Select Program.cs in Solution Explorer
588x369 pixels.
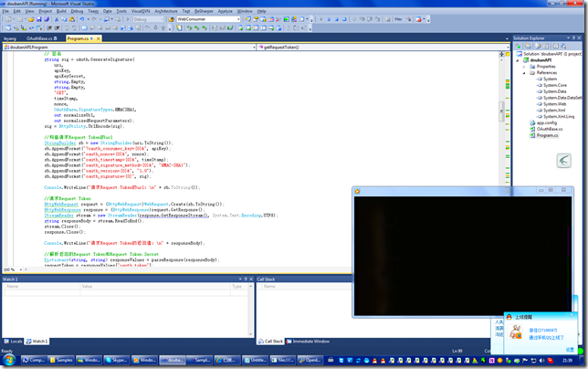(547, 135)
